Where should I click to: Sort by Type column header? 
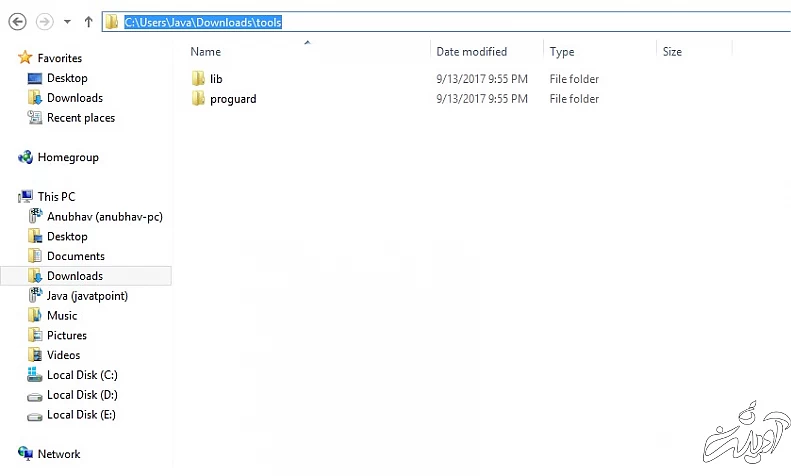coord(562,51)
